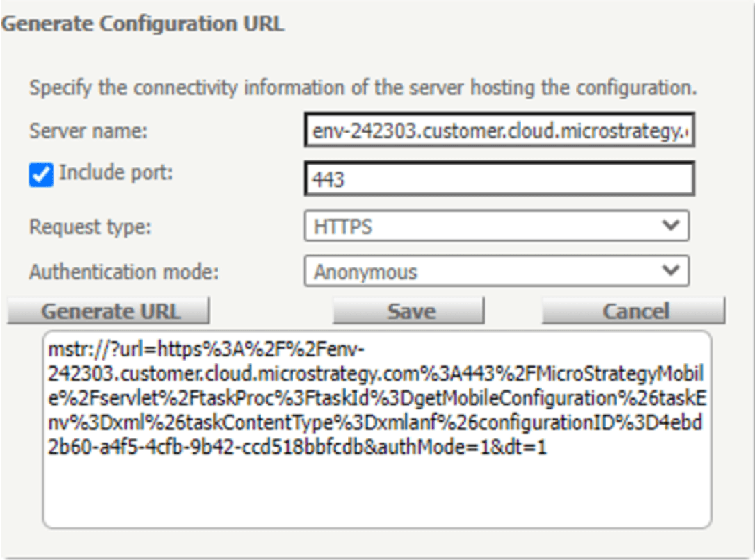This screenshot has width=755, height=560.
Task: Open the Authentication mode dropdown showing Anonymous
Action: click(x=487, y=272)
